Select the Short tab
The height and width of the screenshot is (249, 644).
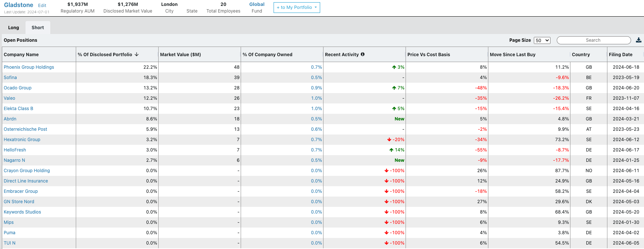[x=38, y=28]
